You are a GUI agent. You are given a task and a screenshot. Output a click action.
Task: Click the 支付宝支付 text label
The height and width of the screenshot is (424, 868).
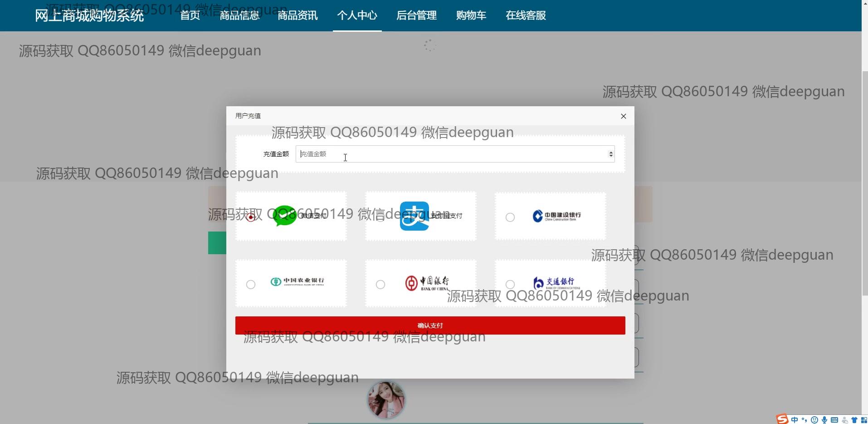447,216
